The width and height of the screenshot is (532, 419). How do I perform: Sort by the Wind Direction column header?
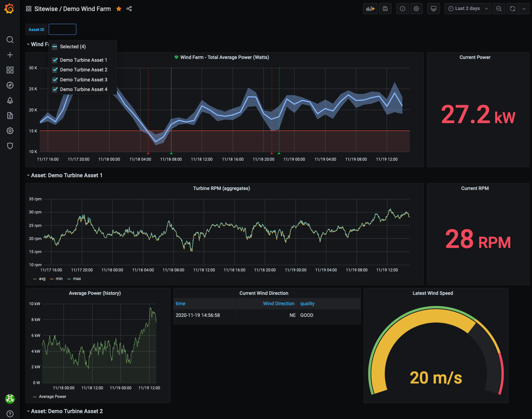[x=279, y=303]
